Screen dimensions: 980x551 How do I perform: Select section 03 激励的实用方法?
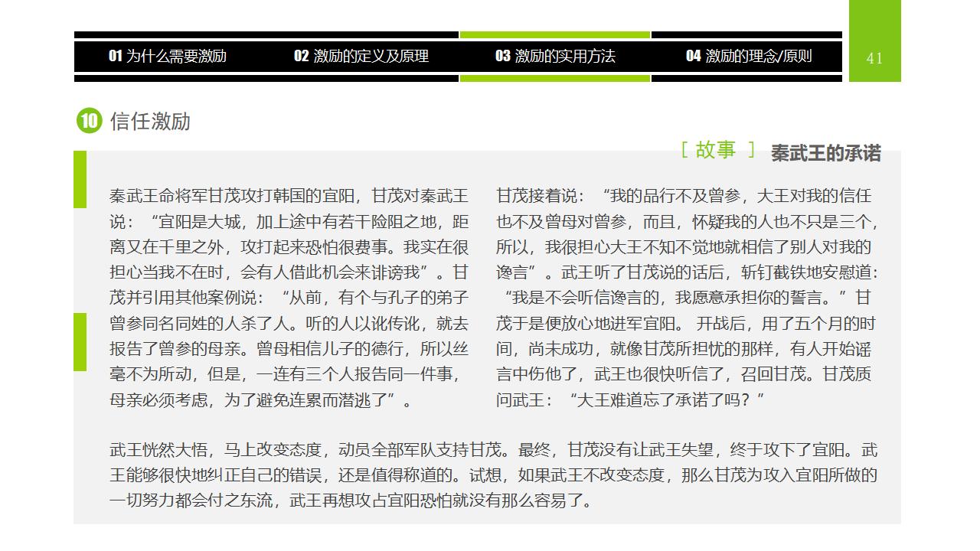(x=555, y=56)
